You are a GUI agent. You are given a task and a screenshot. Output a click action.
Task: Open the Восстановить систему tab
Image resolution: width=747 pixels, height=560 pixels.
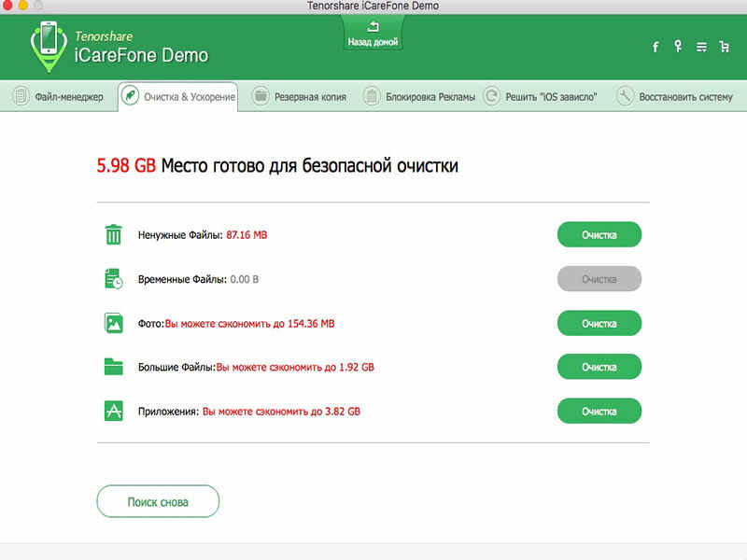point(674,96)
